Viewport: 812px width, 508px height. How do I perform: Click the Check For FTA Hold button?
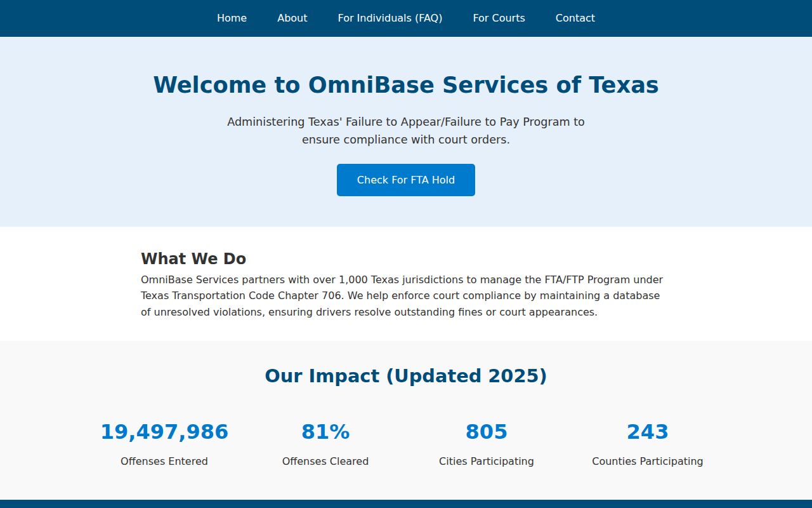pos(406,180)
